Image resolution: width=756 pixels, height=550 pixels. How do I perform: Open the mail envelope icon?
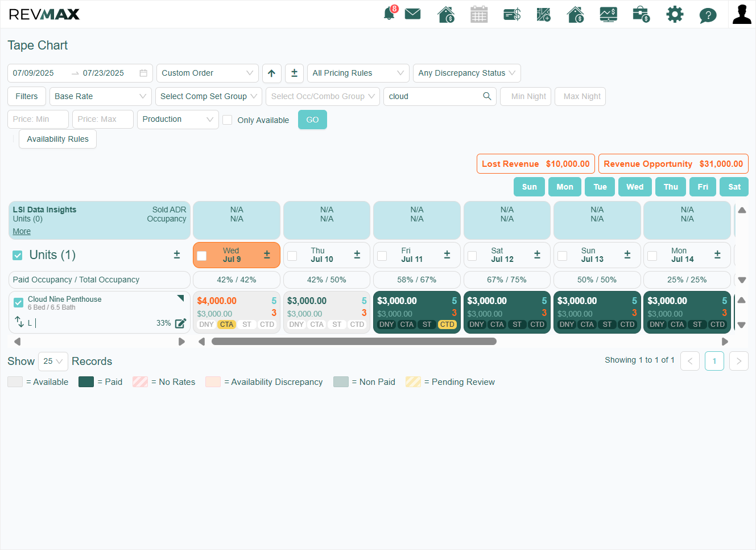pyautogui.click(x=413, y=14)
